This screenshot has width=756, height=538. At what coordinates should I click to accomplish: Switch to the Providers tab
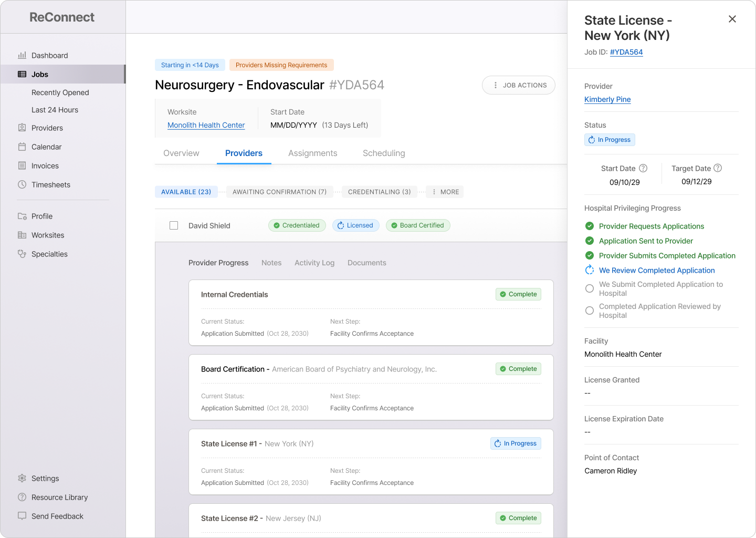pos(244,153)
